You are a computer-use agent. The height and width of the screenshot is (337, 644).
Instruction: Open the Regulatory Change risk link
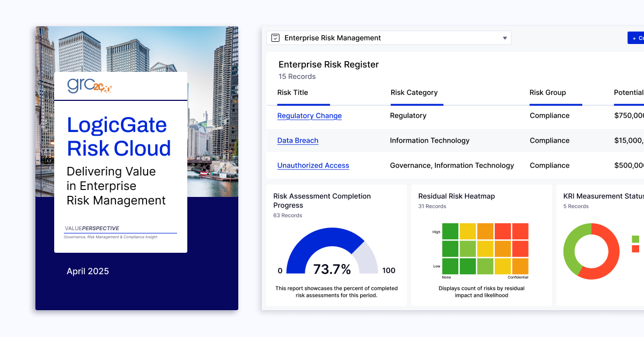pos(310,115)
